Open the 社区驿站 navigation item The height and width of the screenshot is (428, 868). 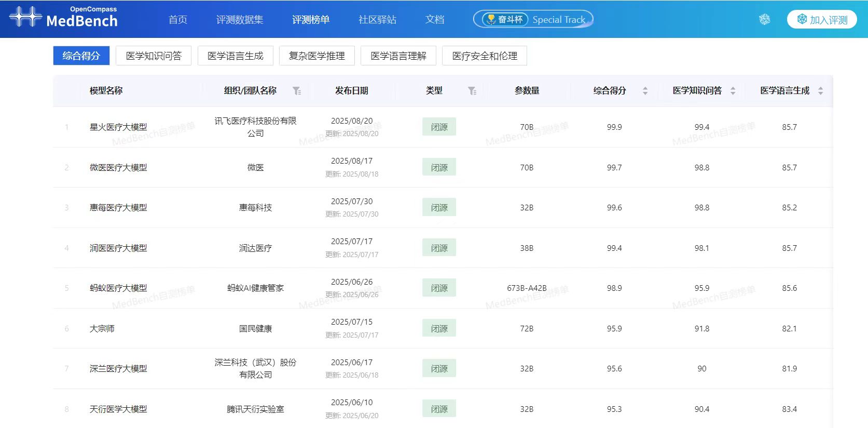click(377, 20)
